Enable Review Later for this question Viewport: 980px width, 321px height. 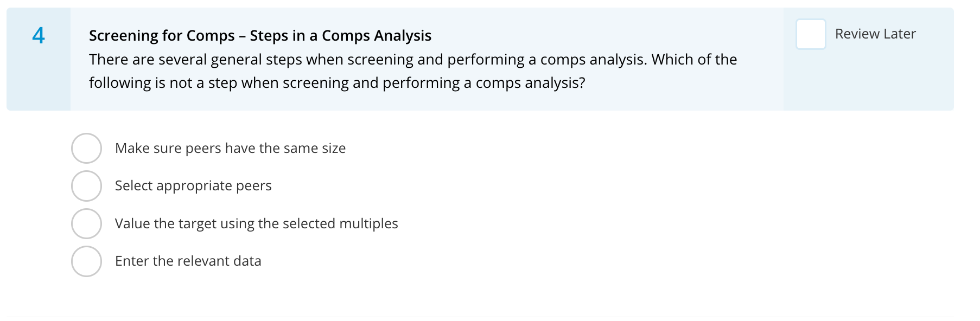click(811, 34)
